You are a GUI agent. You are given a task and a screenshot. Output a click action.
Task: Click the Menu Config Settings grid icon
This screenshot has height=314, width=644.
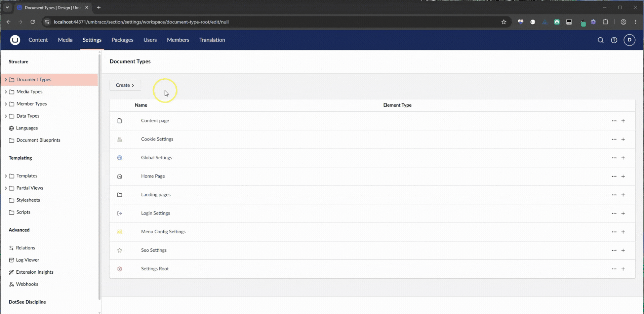pos(120,232)
